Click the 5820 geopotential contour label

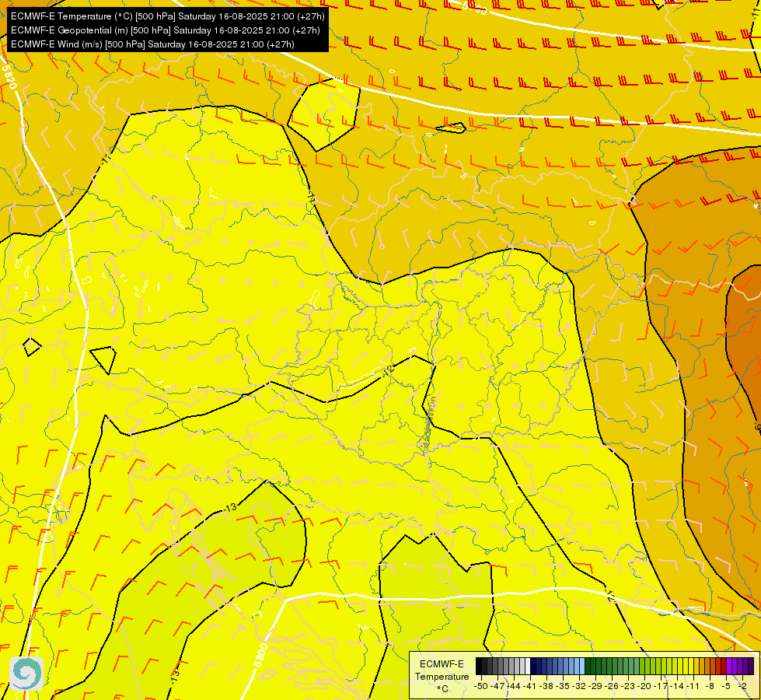click(x=9, y=77)
